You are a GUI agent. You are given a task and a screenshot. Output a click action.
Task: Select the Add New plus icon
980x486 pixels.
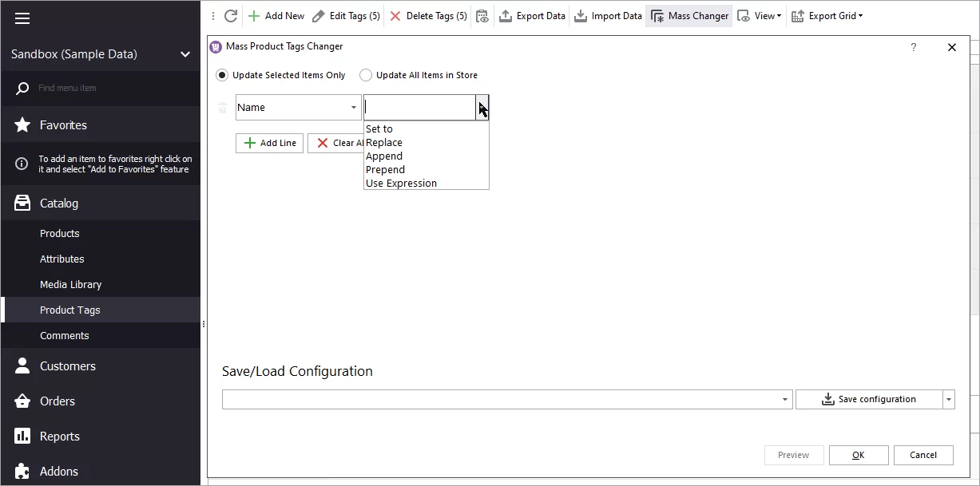click(256, 15)
